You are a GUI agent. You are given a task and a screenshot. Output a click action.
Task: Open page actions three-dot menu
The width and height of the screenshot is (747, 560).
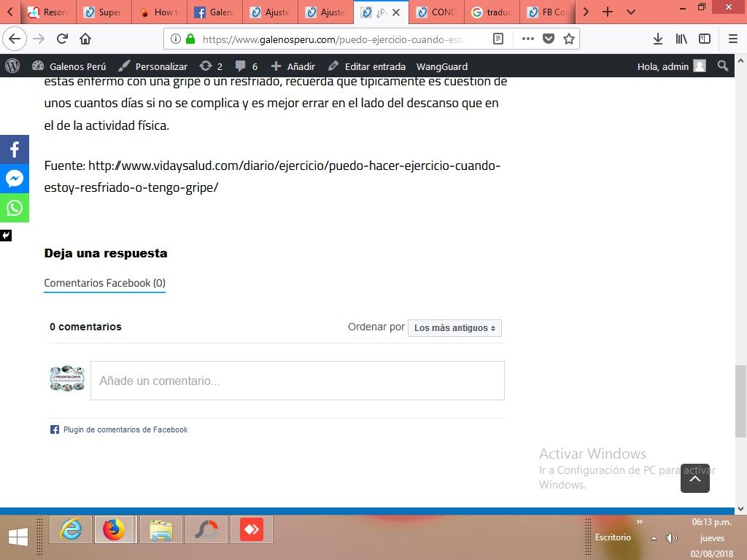pos(528,39)
